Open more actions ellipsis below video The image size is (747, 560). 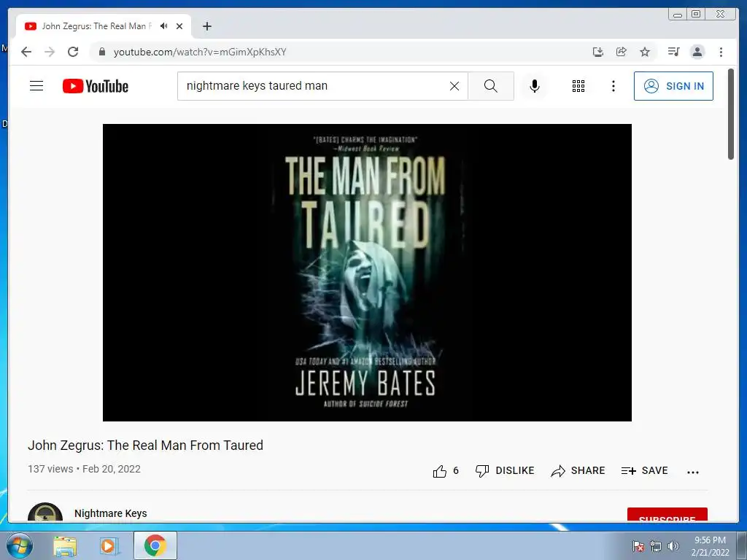pyautogui.click(x=693, y=472)
